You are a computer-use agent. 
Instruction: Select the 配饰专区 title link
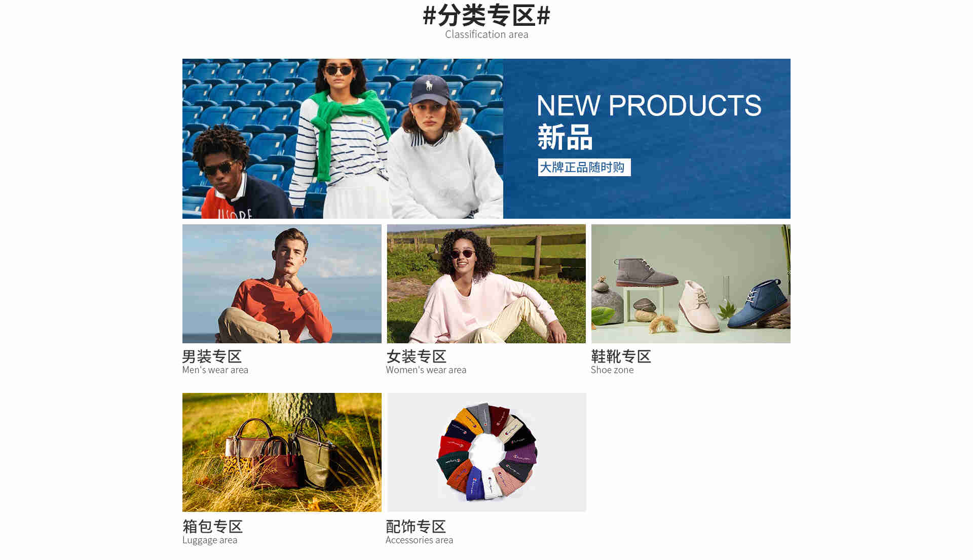[416, 527]
